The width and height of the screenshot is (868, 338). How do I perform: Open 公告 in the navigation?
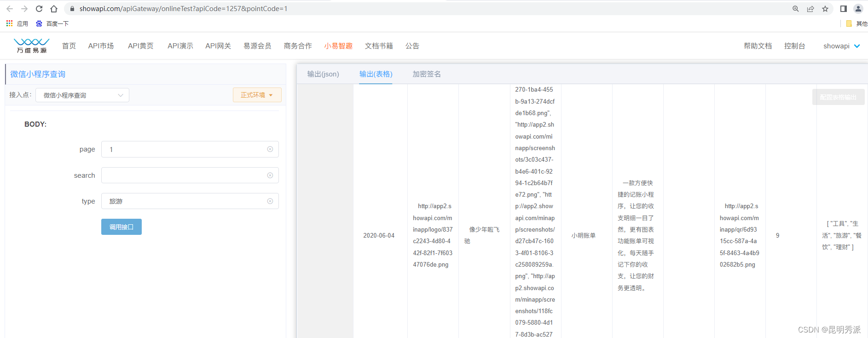tap(412, 46)
